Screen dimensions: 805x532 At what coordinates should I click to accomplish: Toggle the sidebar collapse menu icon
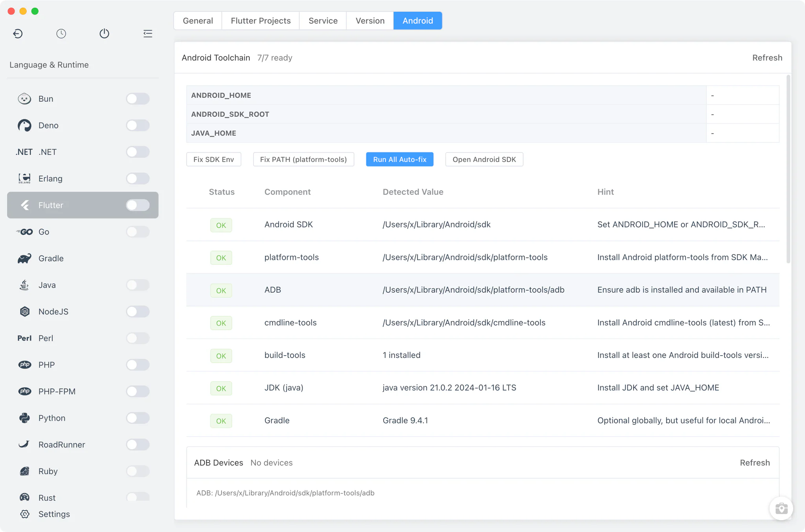pos(148,34)
